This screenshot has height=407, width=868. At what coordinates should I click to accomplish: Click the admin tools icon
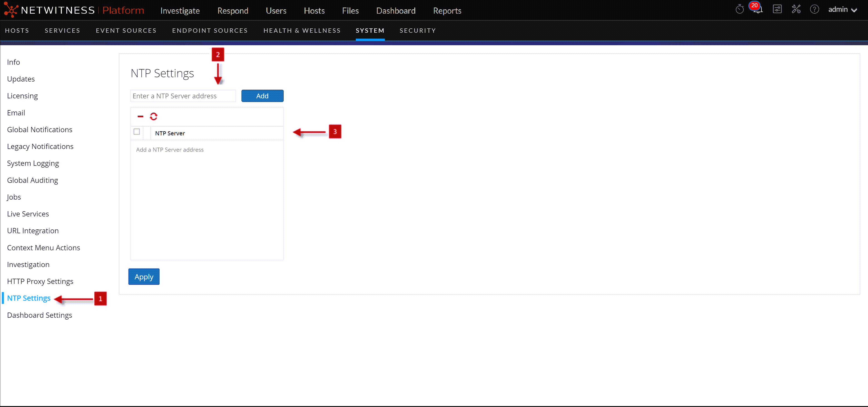796,10
